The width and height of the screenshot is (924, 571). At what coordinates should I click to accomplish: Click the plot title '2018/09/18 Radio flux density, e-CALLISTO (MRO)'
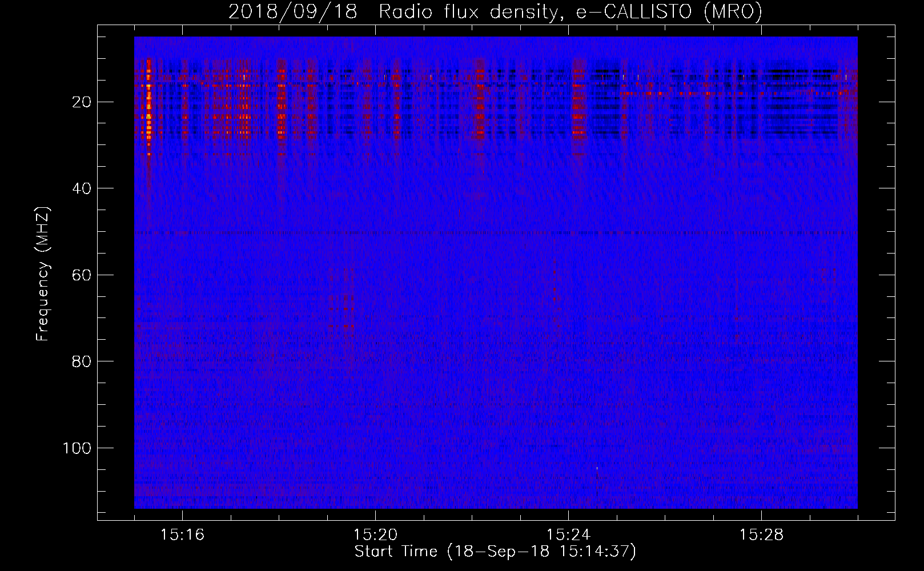[x=495, y=12]
